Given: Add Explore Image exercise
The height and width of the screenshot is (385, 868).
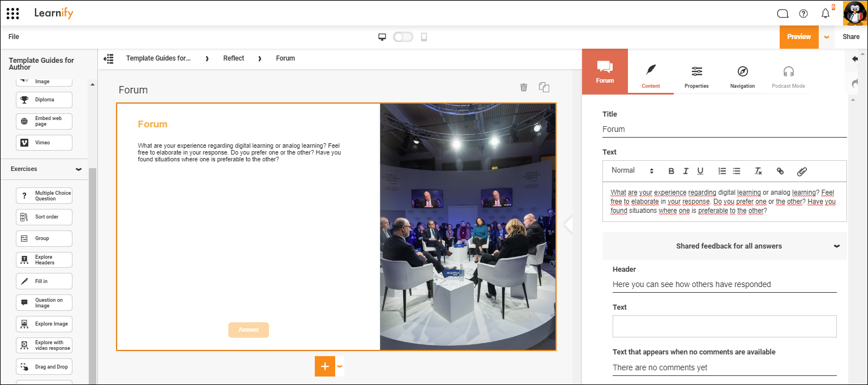Looking at the screenshot, I should click(44, 324).
